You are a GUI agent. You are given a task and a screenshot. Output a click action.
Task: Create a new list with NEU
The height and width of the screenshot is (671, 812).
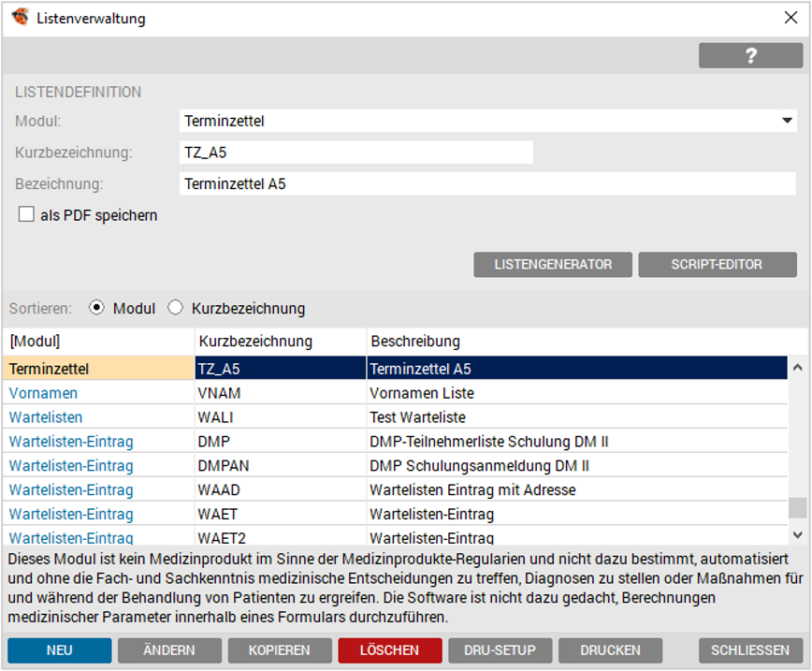coord(60,650)
